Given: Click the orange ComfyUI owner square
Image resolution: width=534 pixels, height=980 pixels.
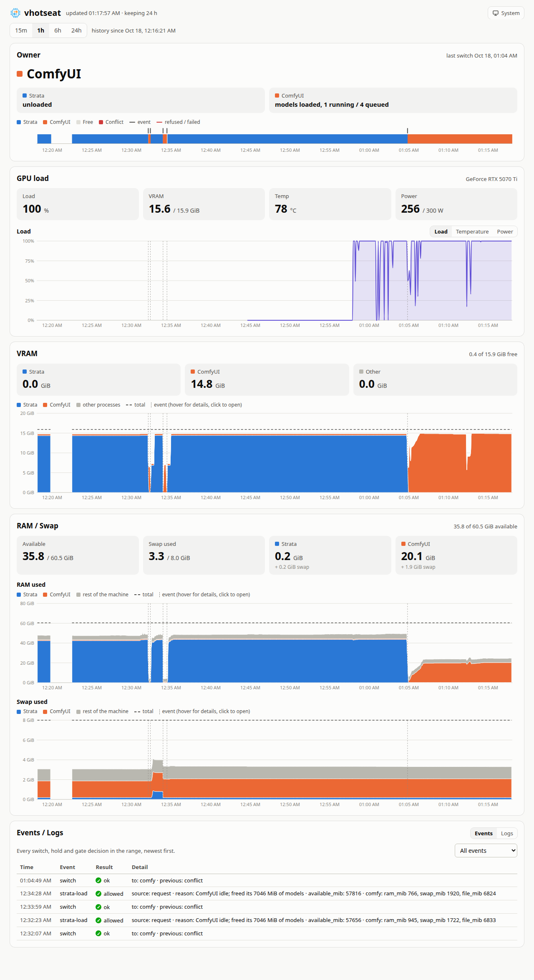Looking at the screenshot, I should click(20, 74).
